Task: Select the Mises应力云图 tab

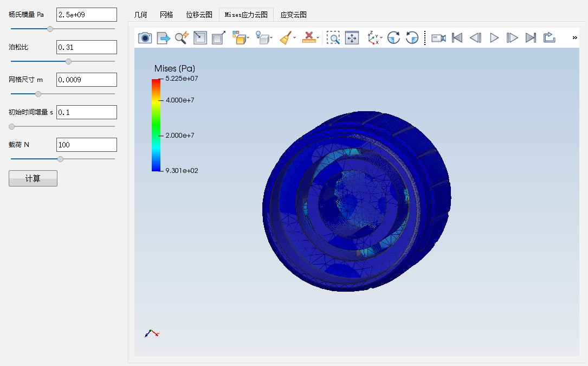Action: [x=246, y=15]
